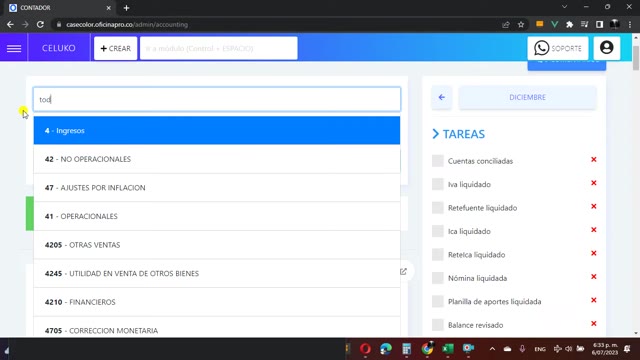This screenshot has width=640, height=360.
Task: Click the CREAR button
Action: 116,48
